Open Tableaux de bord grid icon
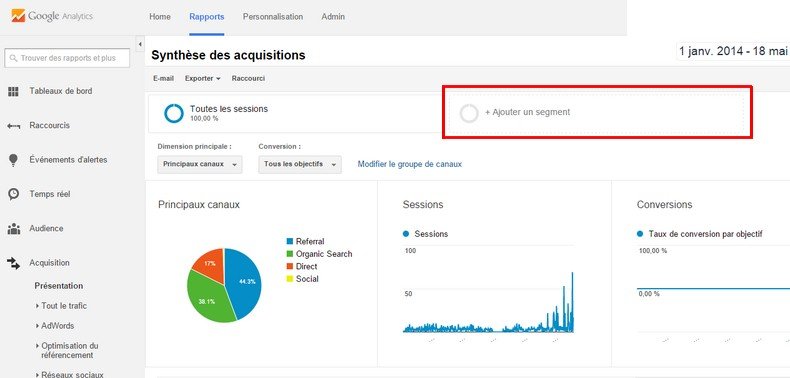 [13, 92]
